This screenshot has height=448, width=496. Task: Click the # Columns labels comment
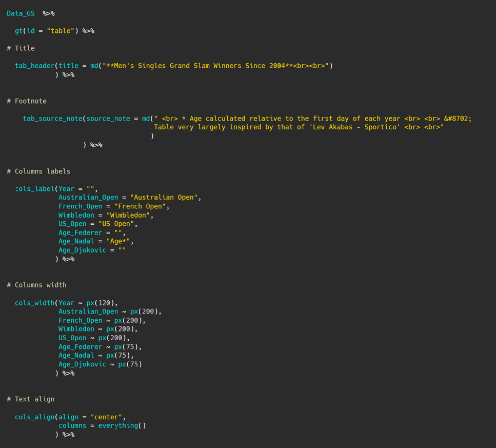[x=38, y=171]
